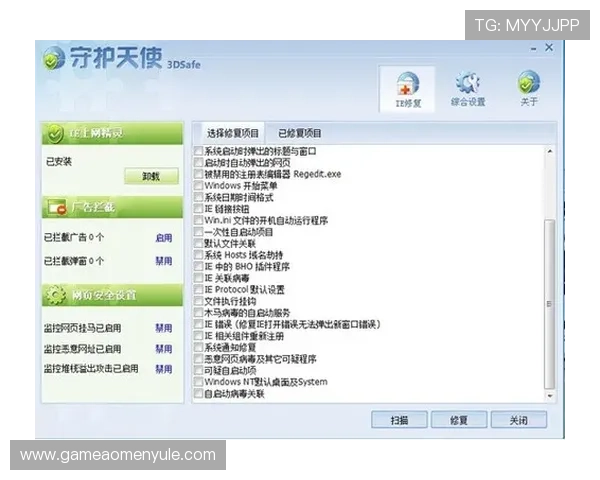Disable 监控网页挂马 via 禁用 link
This screenshot has width=600, height=480.
[164, 328]
